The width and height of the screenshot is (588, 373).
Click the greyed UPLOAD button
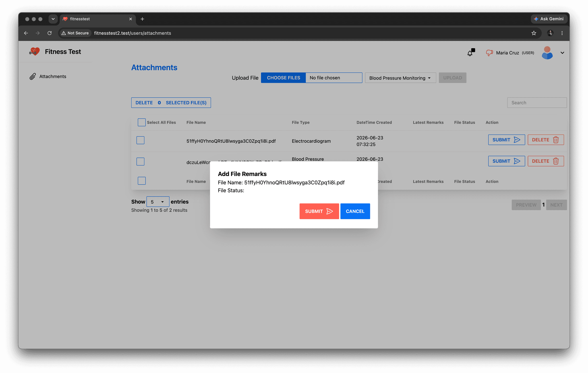pyautogui.click(x=452, y=78)
